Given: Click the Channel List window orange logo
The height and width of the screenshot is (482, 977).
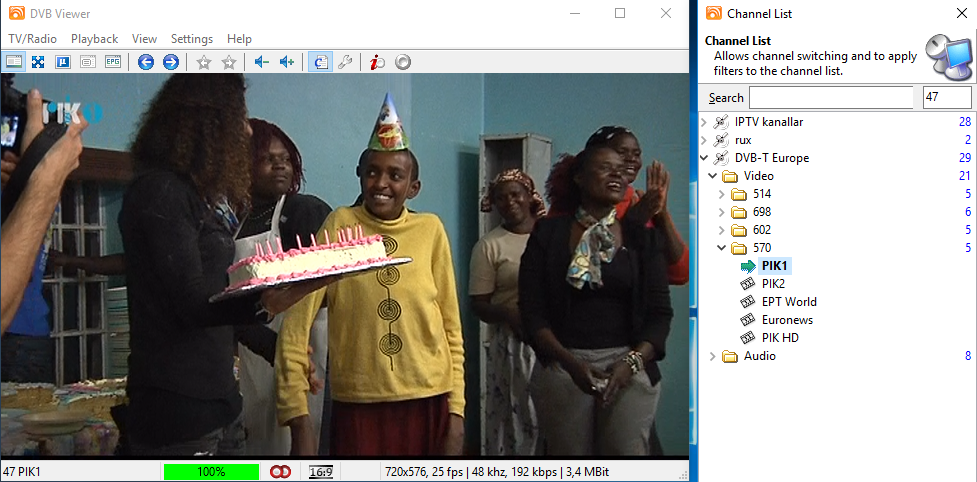Looking at the screenshot, I should pyautogui.click(x=713, y=13).
